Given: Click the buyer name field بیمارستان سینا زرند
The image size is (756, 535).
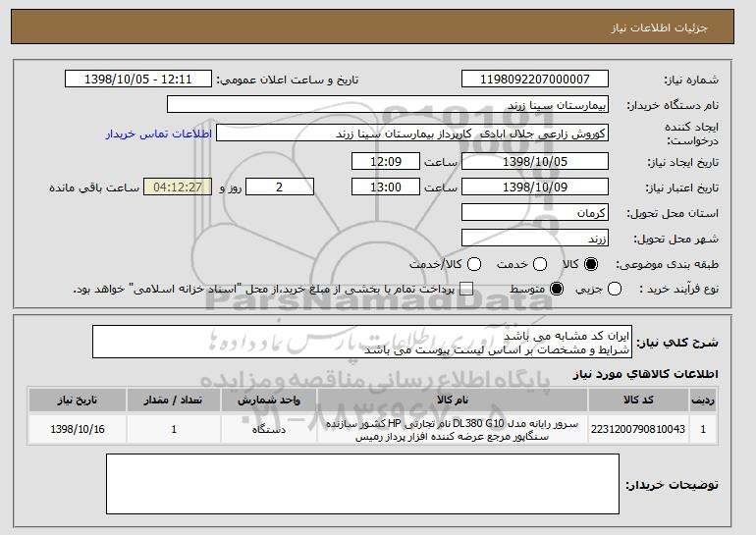Looking at the screenshot, I should coord(388,105).
